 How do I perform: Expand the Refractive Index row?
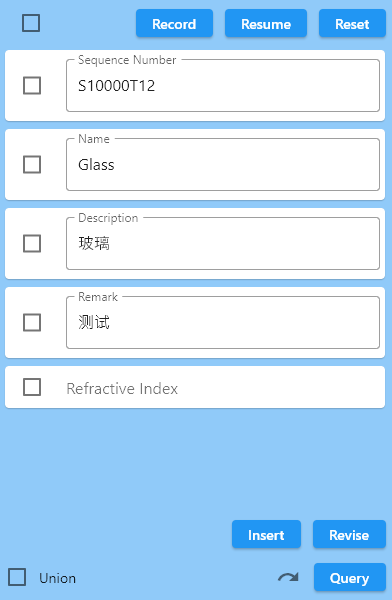pos(195,387)
